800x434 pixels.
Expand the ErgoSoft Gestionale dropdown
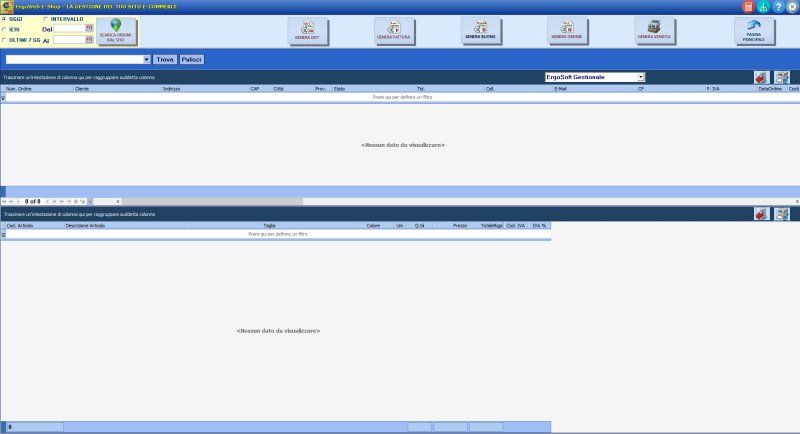[641, 77]
